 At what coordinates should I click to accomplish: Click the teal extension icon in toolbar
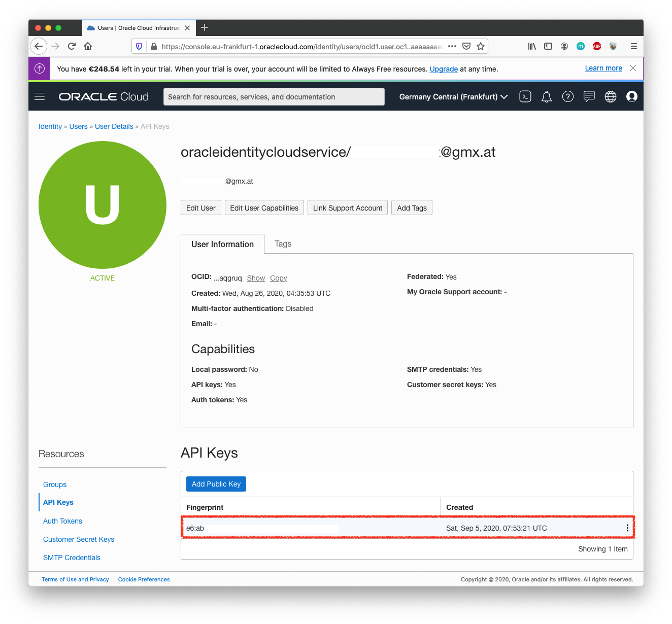point(581,46)
